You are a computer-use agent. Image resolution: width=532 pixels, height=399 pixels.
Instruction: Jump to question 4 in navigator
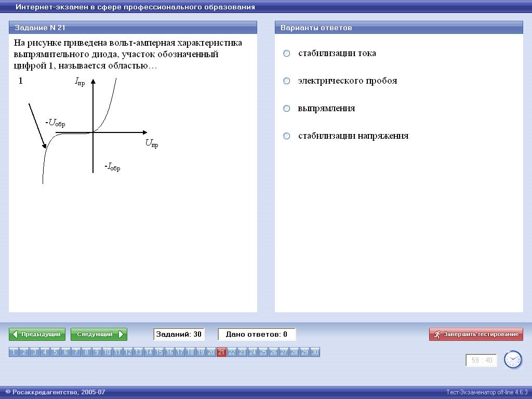[x=45, y=352]
